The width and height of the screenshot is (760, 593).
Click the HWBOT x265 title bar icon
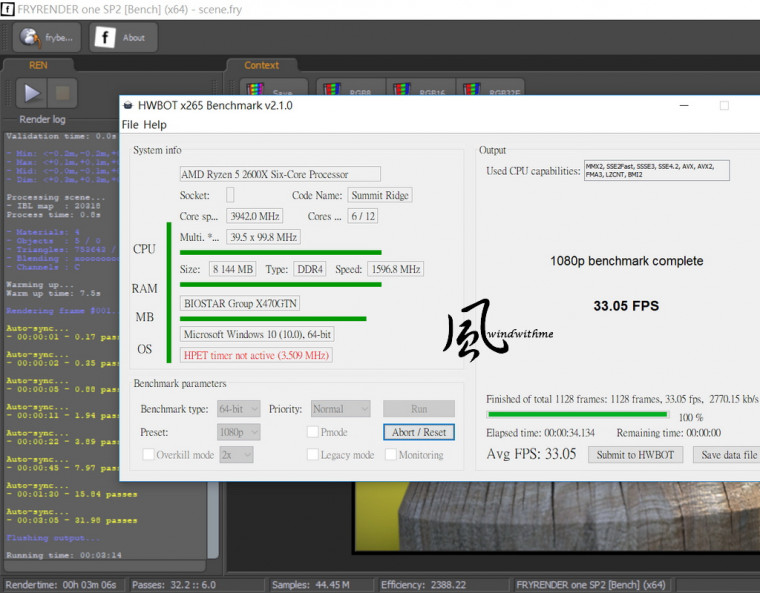coord(129,105)
